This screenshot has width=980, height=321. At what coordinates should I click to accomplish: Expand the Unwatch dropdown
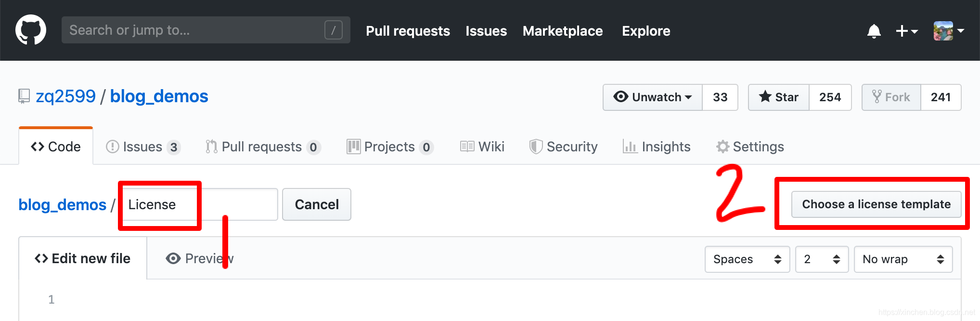click(653, 97)
